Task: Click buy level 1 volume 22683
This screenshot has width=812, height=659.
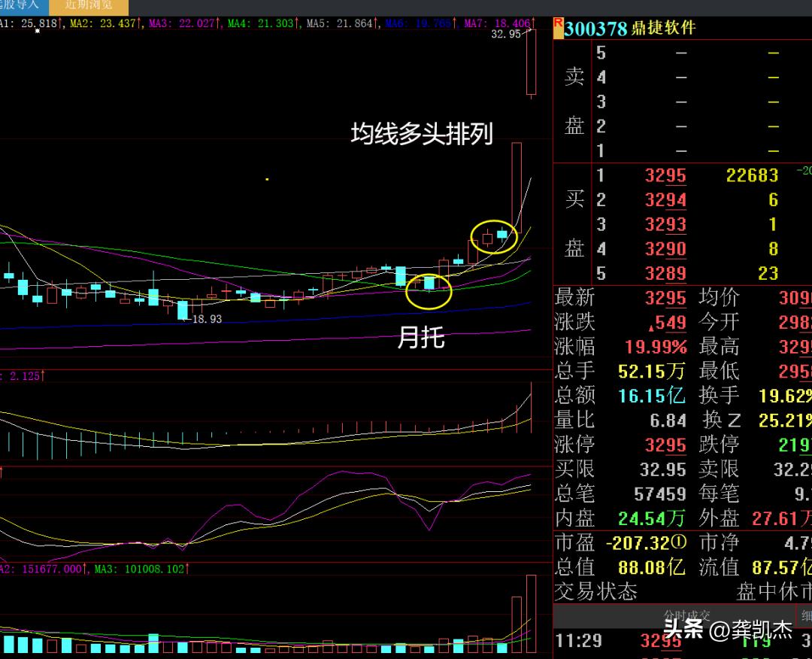Action: coord(752,175)
